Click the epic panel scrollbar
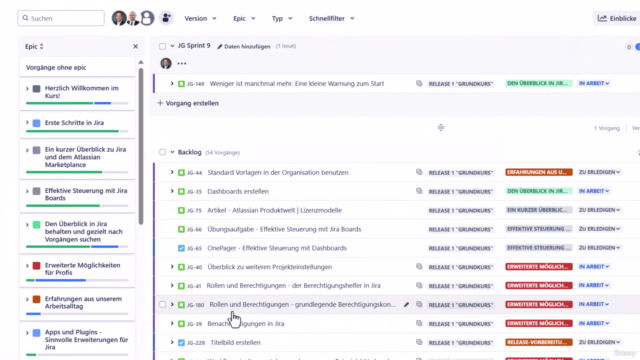This screenshot has height=360, width=640. 141,146
